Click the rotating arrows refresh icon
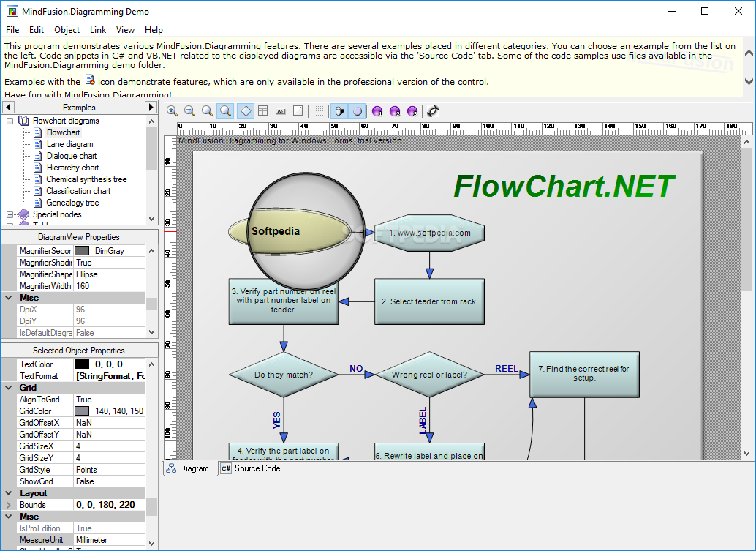The height and width of the screenshot is (551, 756). click(x=433, y=111)
